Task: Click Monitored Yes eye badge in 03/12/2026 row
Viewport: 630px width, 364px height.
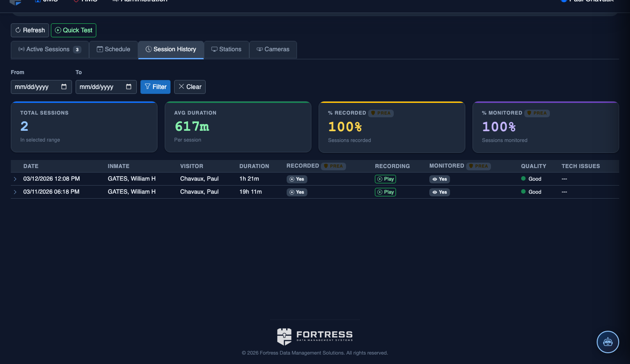Action: coord(440,179)
